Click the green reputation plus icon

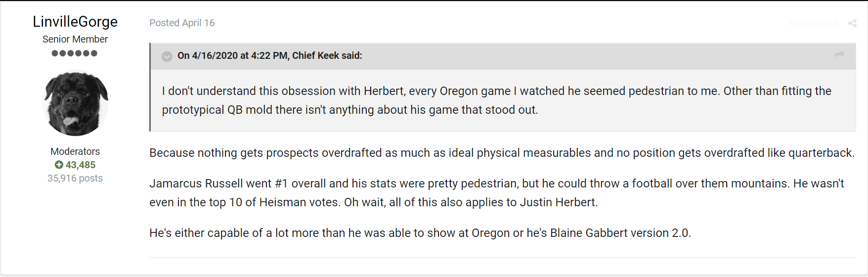click(x=59, y=165)
